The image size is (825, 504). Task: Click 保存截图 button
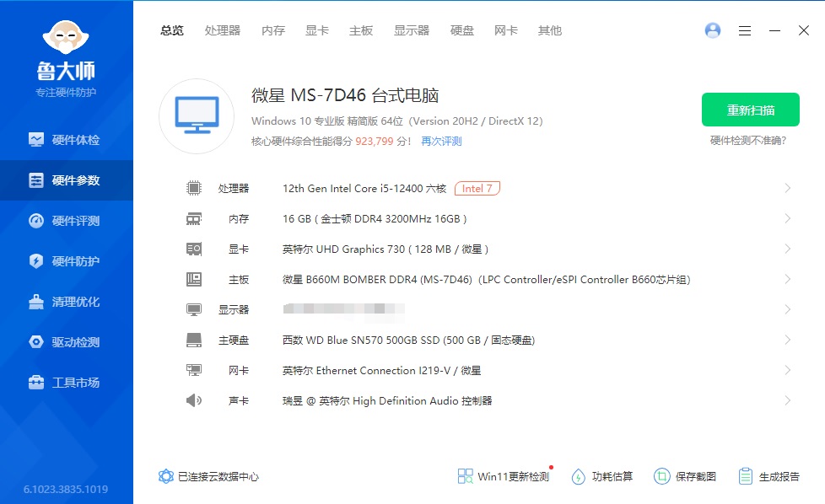pos(684,477)
